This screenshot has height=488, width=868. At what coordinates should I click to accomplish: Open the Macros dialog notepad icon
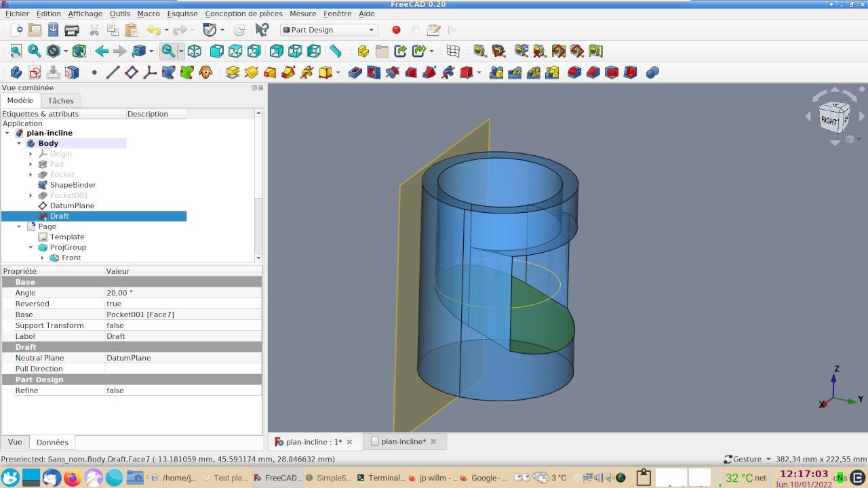tap(433, 30)
